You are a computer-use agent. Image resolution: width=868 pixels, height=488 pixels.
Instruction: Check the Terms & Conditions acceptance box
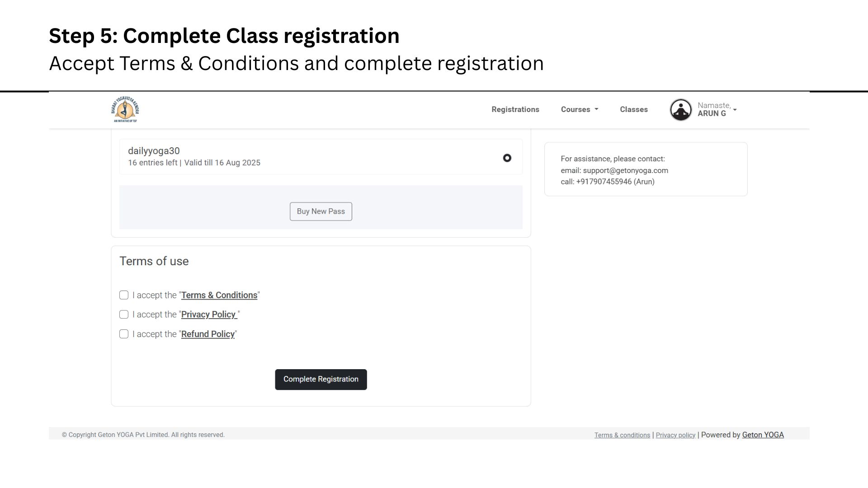124,295
